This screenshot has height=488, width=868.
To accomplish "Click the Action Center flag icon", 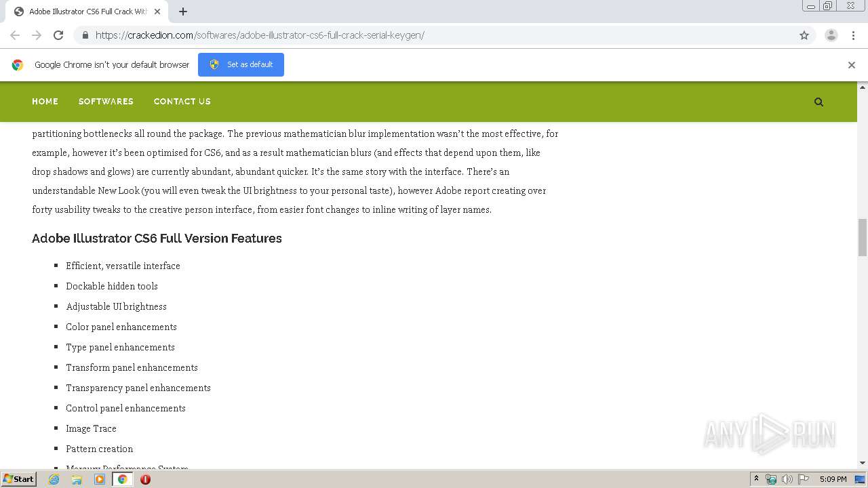I will coord(804,479).
